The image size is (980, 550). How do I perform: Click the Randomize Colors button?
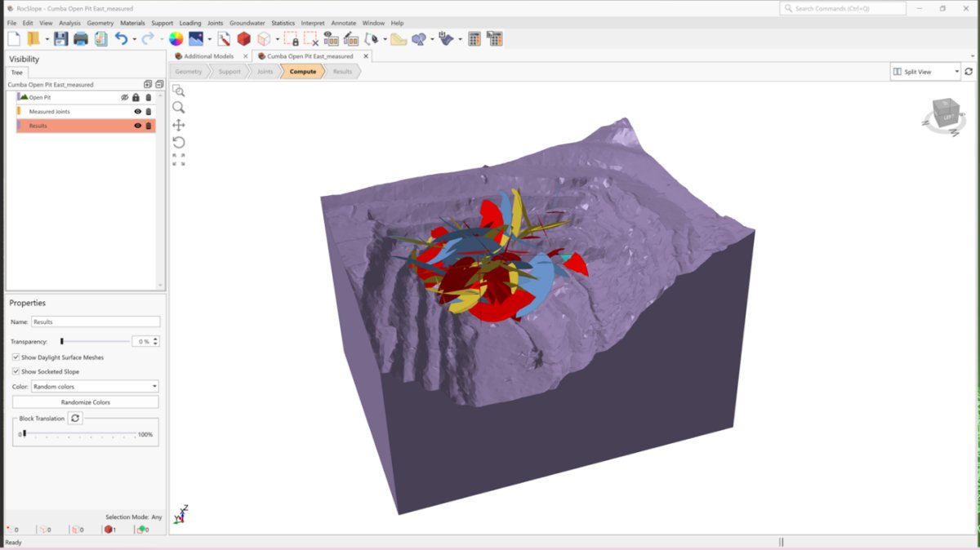(x=85, y=401)
